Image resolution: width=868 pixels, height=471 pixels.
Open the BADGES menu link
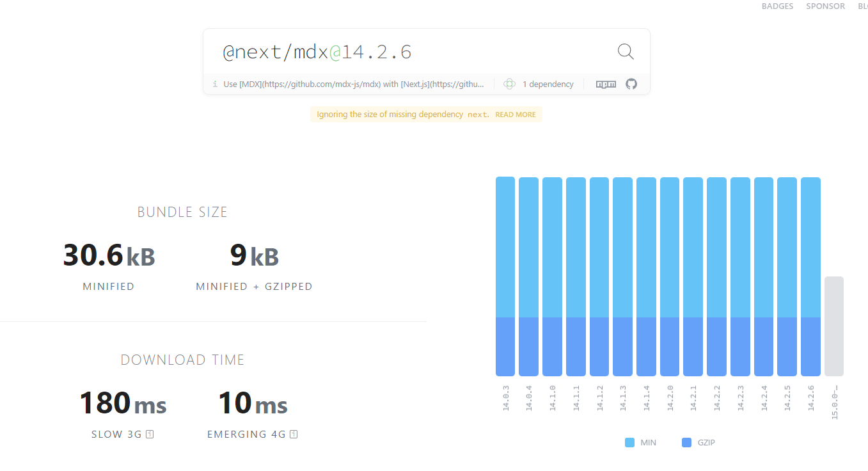(x=777, y=6)
